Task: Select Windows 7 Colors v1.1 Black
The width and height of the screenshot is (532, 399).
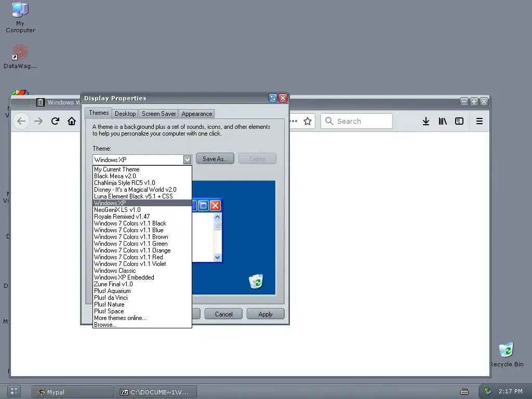Action: [142, 223]
